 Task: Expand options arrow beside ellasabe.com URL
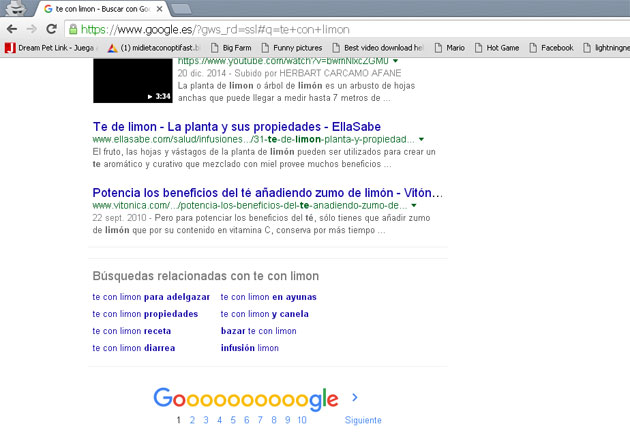421,139
